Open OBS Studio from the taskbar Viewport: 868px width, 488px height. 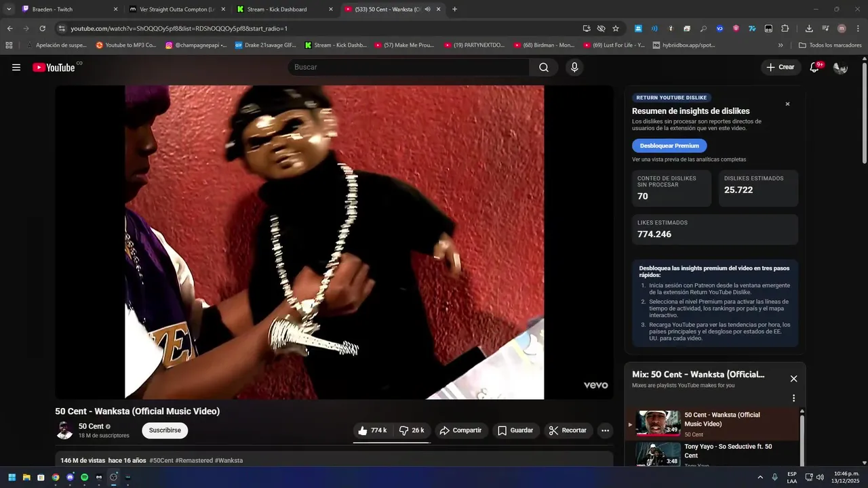click(x=113, y=477)
